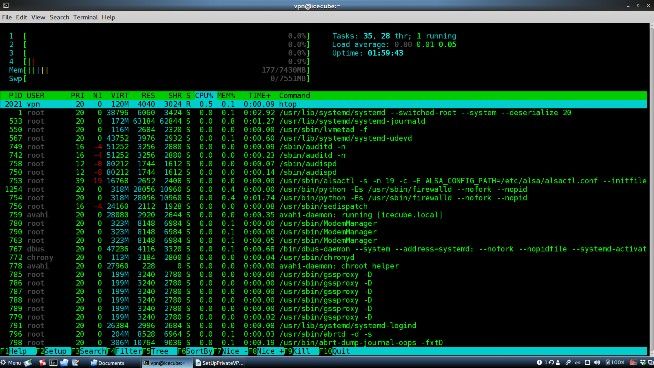
Task: Select the alsactl process row
Action: (x=324, y=181)
